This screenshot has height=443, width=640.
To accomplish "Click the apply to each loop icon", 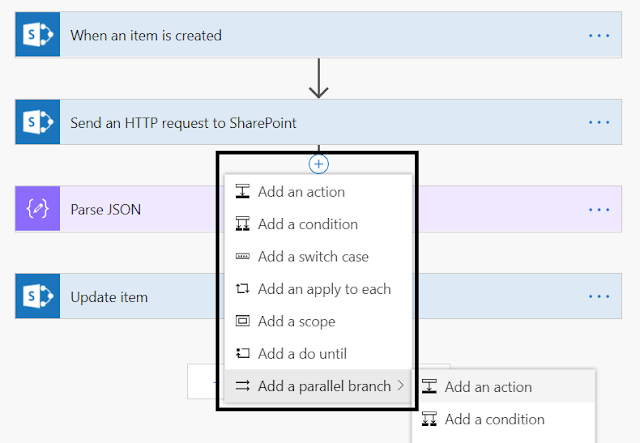I will (x=242, y=289).
